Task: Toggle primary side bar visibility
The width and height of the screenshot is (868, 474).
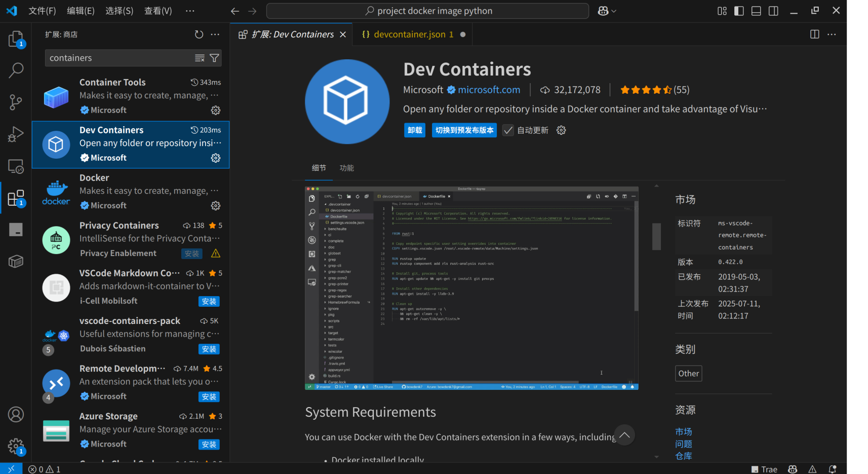Action: pyautogui.click(x=739, y=11)
